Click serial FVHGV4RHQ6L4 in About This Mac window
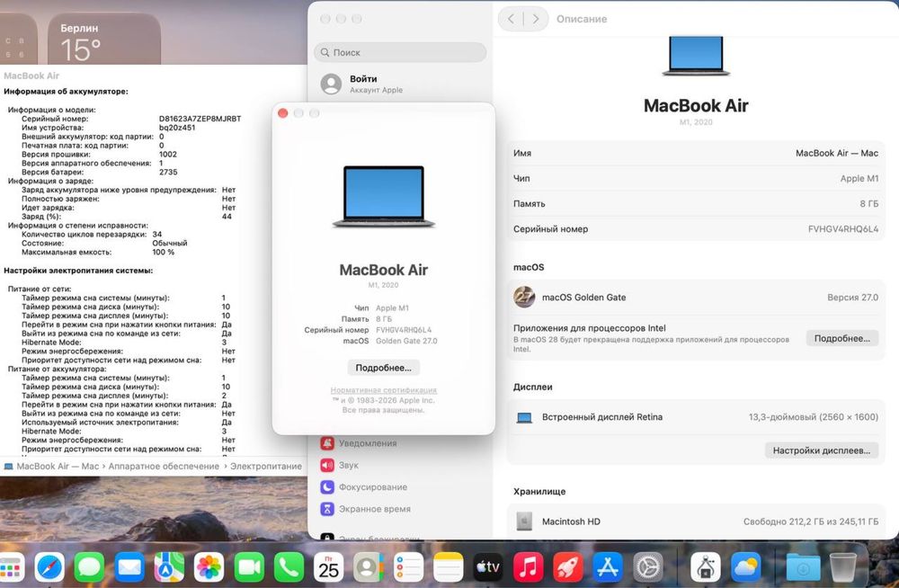This screenshot has width=899, height=588. coord(404,330)
